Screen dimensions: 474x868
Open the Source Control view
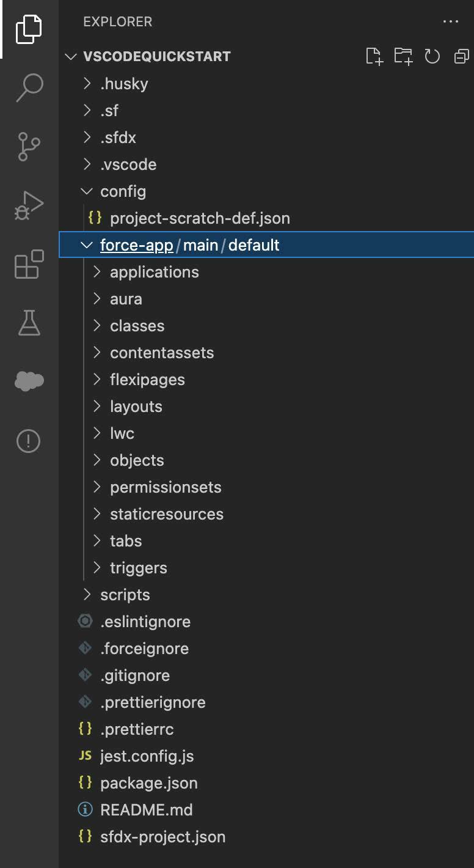[x=28, y=145]
